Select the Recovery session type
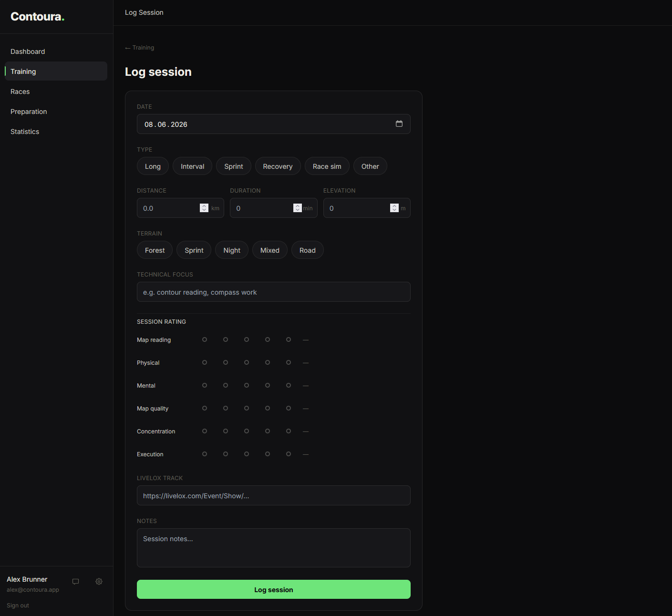The image size is (672, 616). coord(278,166)
